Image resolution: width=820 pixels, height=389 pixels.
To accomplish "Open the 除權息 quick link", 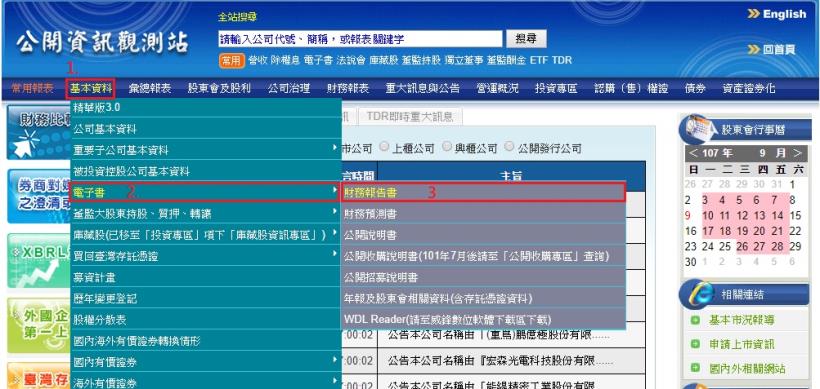I will [286, 61].
